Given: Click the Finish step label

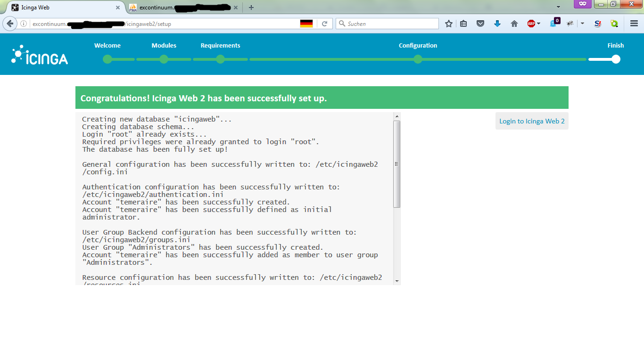Looking at the screenshot, I should pyautogui.click(x=615, y=46).
